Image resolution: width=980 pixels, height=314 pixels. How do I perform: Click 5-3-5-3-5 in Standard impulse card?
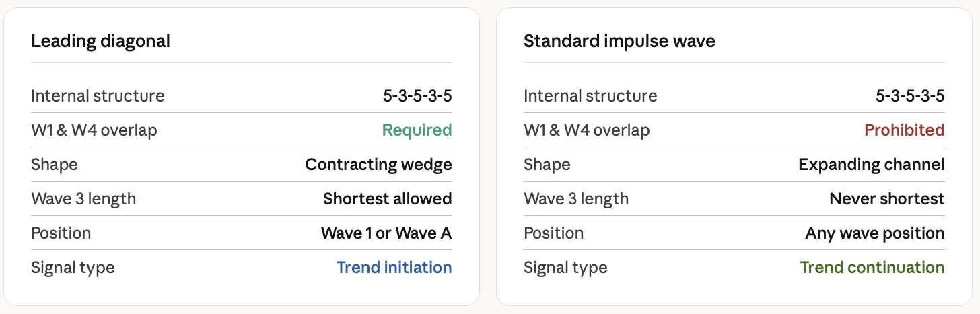tap(910, 95)
